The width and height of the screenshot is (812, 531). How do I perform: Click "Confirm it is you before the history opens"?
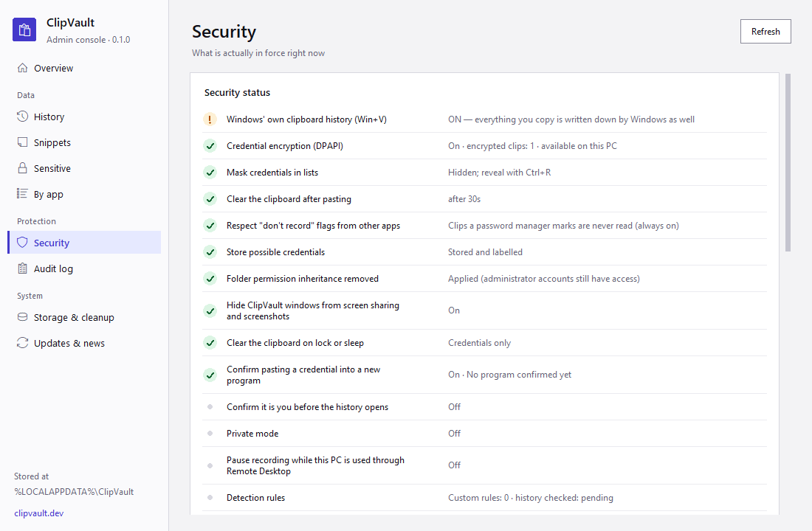(308, 407)
